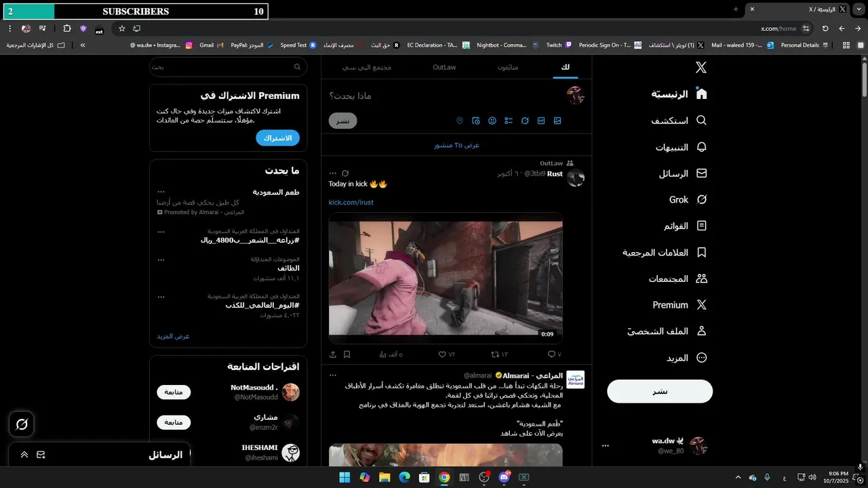Open Premium in the sidebar
868x488 pixels.
[680, 305]
